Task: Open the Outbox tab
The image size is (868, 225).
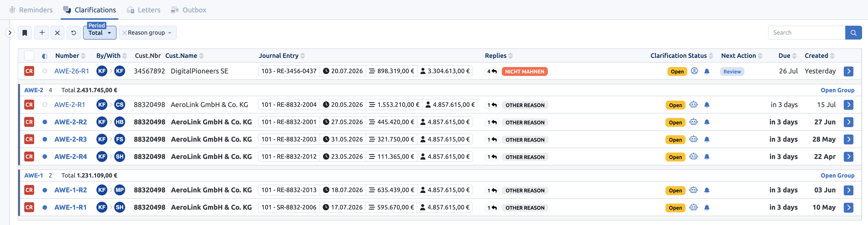Action: point(189,10)
